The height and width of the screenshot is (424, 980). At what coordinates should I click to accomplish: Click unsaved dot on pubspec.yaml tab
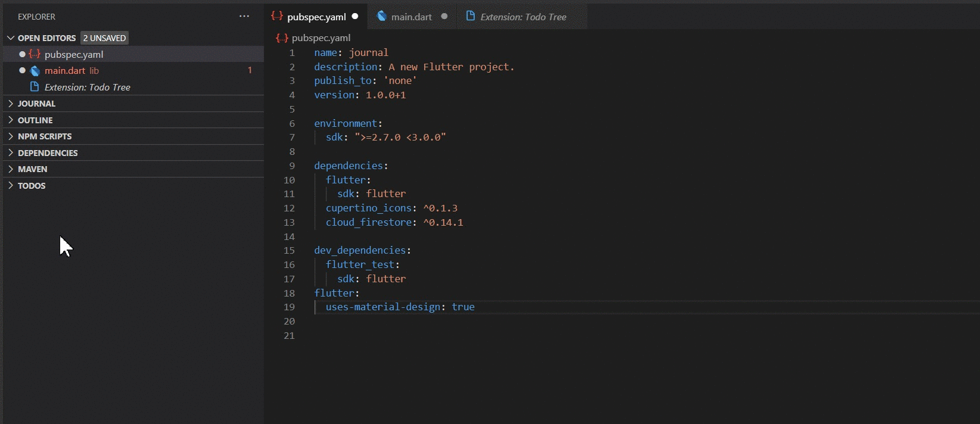click(355, 17)
